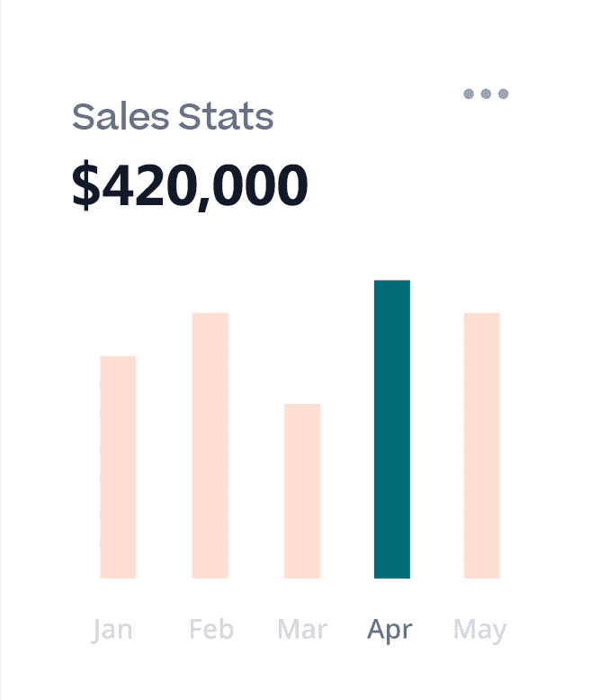
Task: Click the empty space above the March bar
Action: pyautogui.click(x=302, y=342)
